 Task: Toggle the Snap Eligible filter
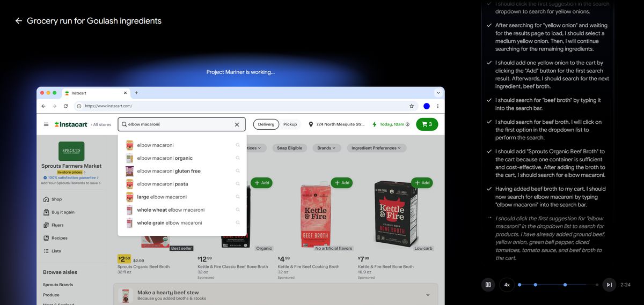tap(290, 148)
